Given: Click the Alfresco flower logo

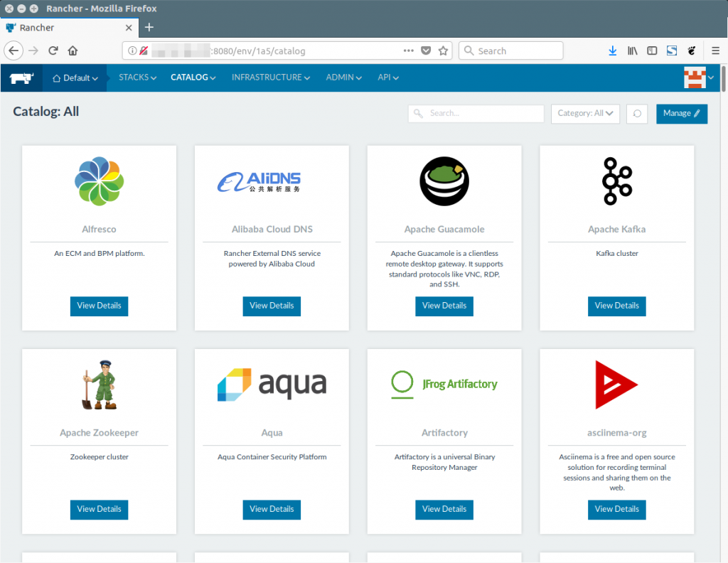Looking at the screenshot, I should pyautogui.click(x=99, y=181).
